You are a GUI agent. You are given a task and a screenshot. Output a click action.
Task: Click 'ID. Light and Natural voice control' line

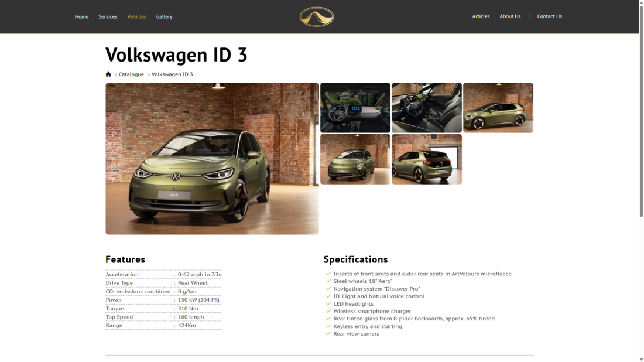point(379,296)
